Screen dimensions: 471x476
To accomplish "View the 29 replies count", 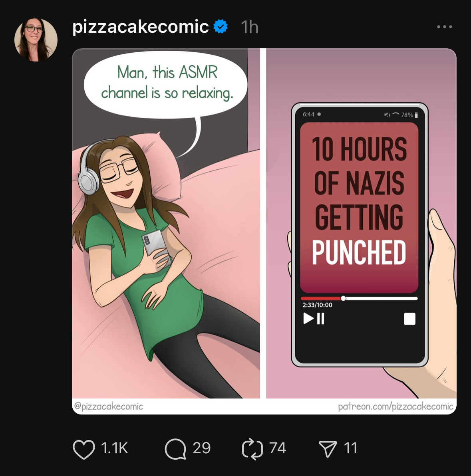I will click(x=201, y=448).
